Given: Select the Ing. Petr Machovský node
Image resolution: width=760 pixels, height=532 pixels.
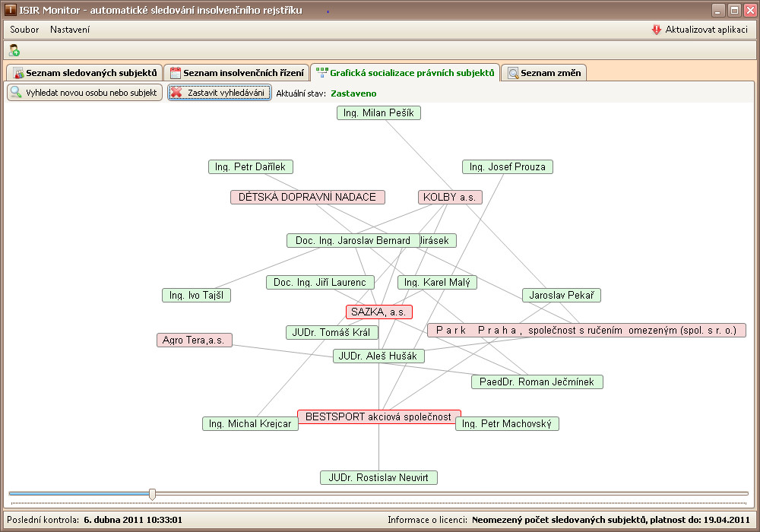Looking at the screenshot, I should [x=507, y=424].
